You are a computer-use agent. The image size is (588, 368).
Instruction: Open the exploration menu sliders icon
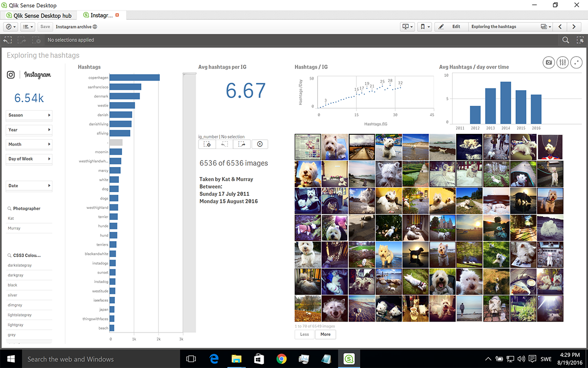(562, 63)
